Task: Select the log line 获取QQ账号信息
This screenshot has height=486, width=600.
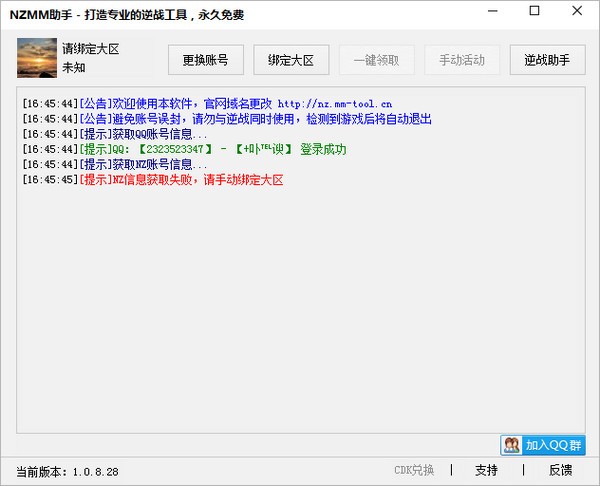Action: pyautogui.click(x=115, y=134)
